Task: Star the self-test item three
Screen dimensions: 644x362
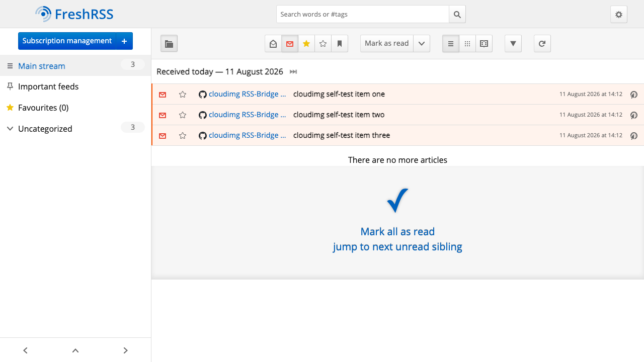Action: 183,136
